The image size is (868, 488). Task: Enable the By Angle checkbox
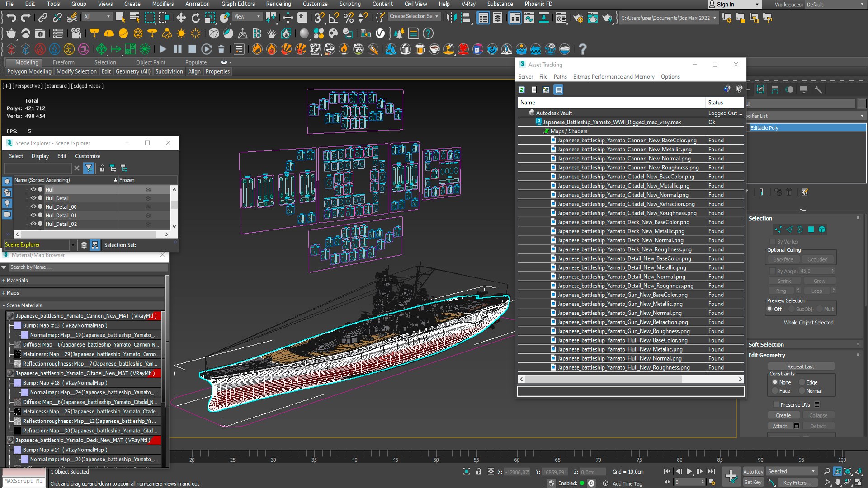coord(773,271)
